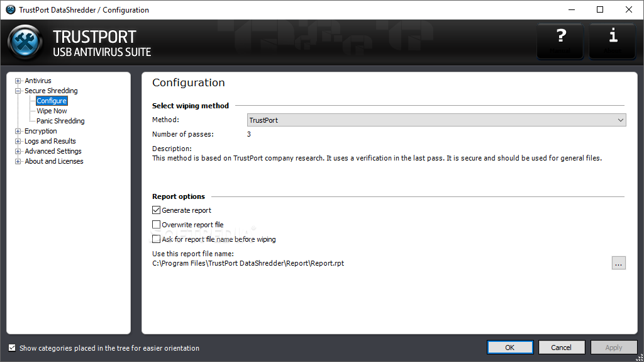Click the Number of passes value 3
Image resolution: width=644 pixels, height=362 pixels.
pyautogui.click(x=249, y=134)
